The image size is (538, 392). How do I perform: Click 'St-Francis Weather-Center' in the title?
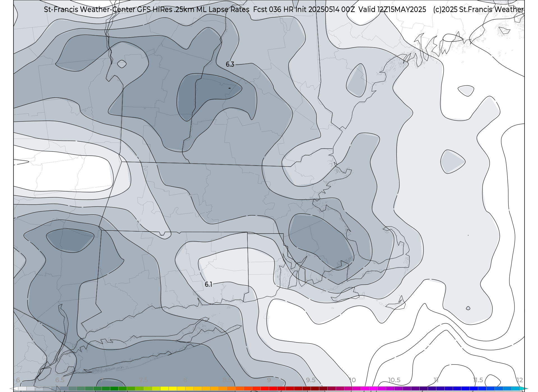click(x=89, y=10)
